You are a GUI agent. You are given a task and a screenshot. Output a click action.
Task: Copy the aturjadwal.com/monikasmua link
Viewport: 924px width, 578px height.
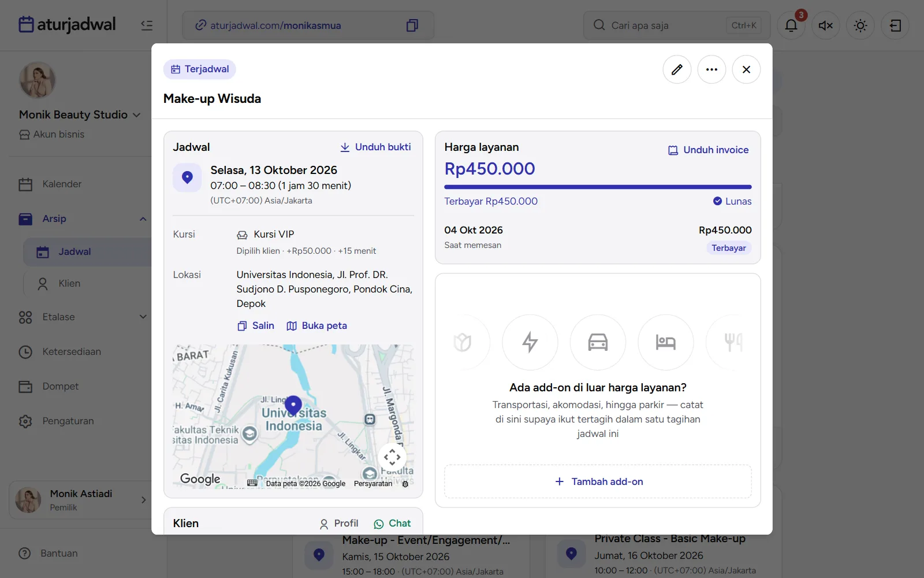click(412, 25)
